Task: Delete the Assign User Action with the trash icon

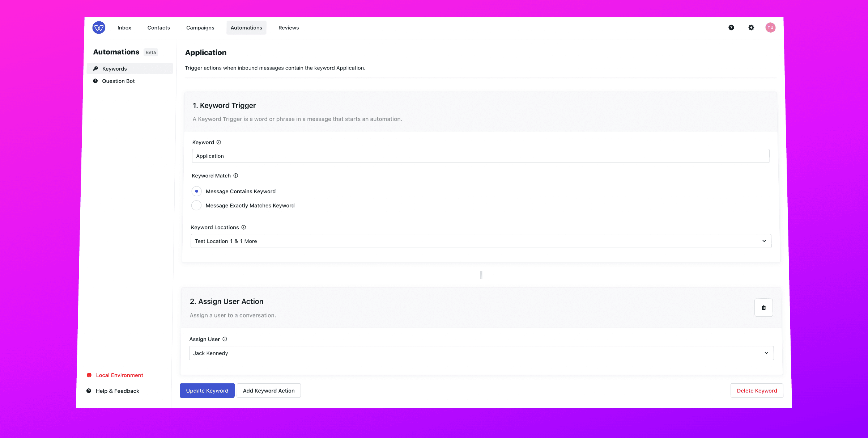Action: click(763, 308)
